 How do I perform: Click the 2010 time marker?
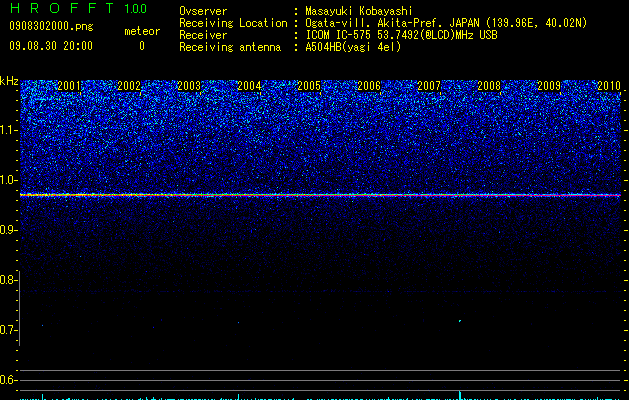click(x=609, y=86)
